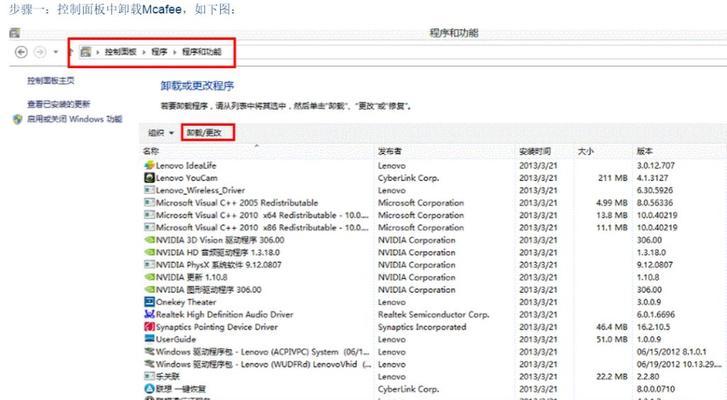Open 启用或关闭 Windows 功能 link
This screenshot has height=400, width=727.
click(x=75, y=119)
